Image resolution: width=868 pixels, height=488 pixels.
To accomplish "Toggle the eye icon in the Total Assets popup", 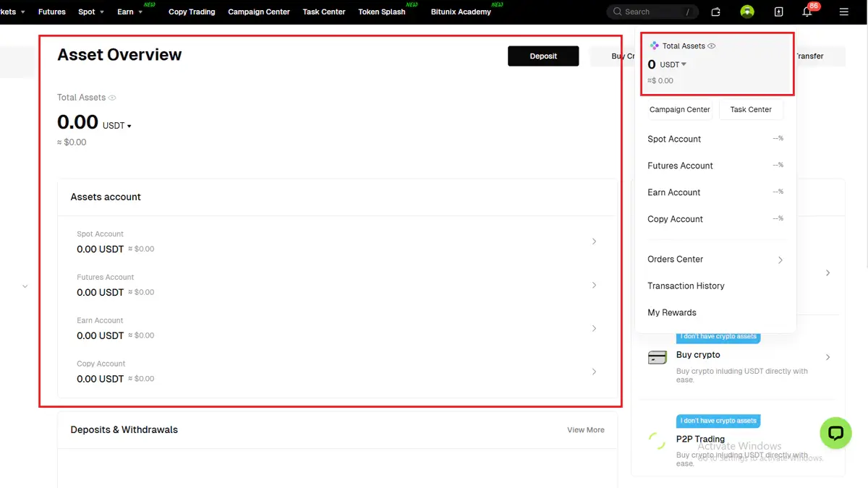I will click(x=712, y=46).
